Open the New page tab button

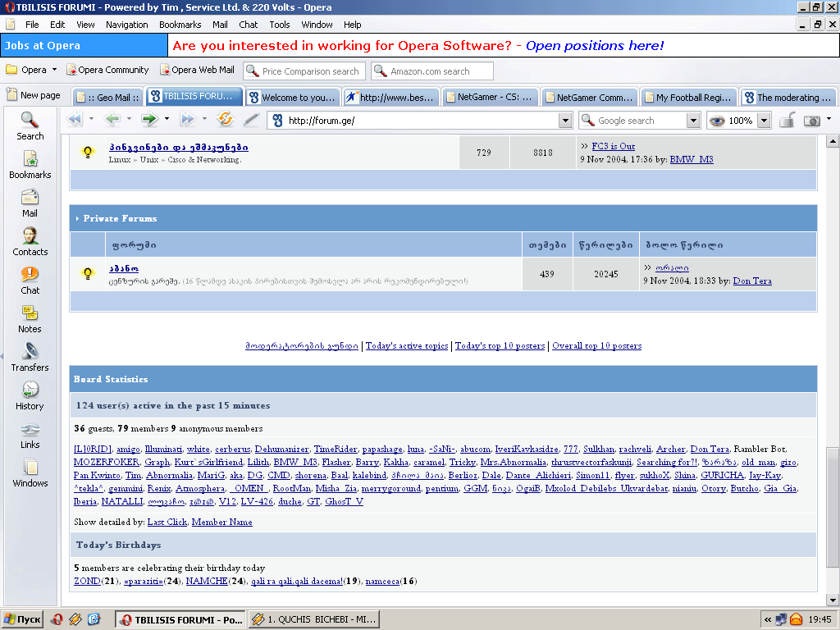[x=33, y=95]
